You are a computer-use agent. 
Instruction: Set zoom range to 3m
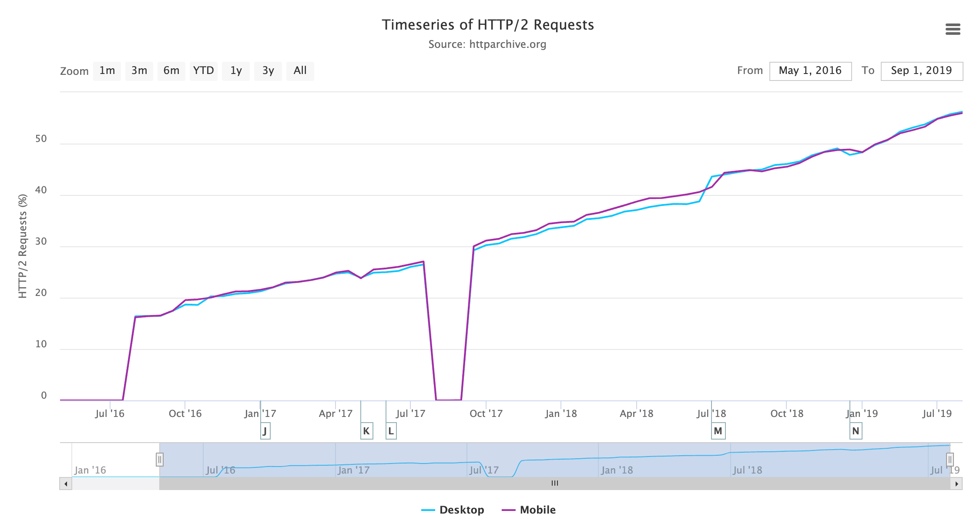139,71
